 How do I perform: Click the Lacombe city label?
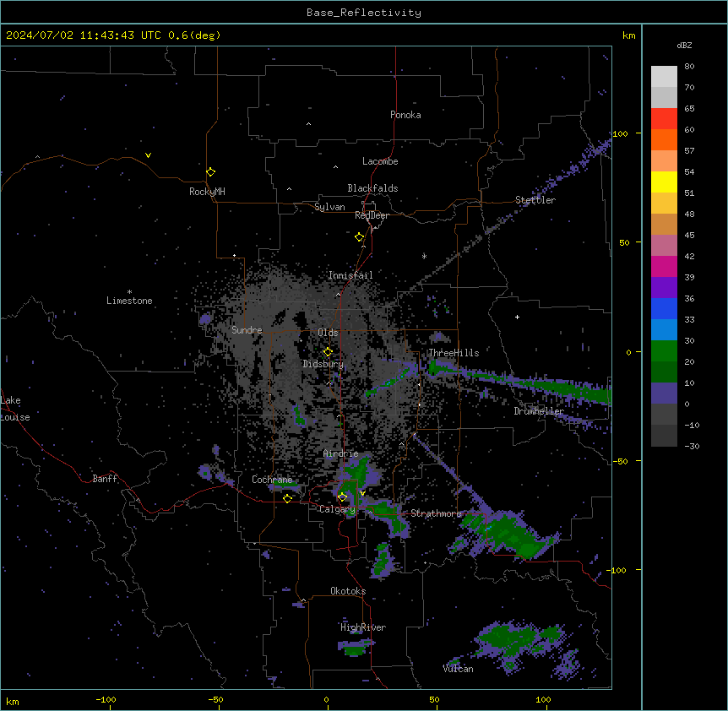(380, 161)
